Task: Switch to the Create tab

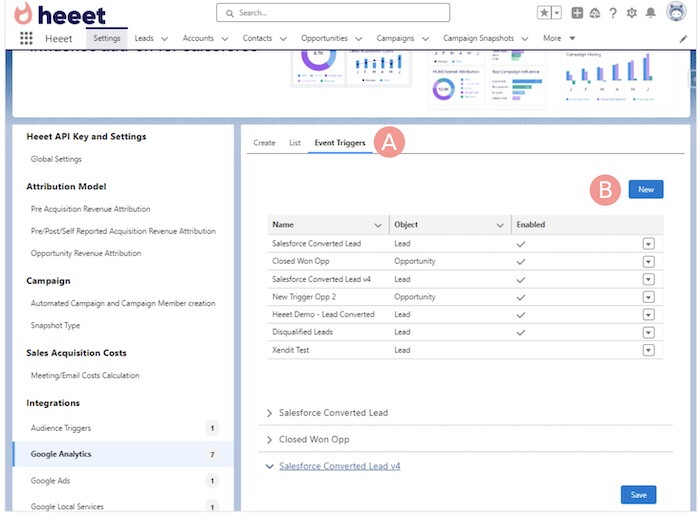Action: 264,143
